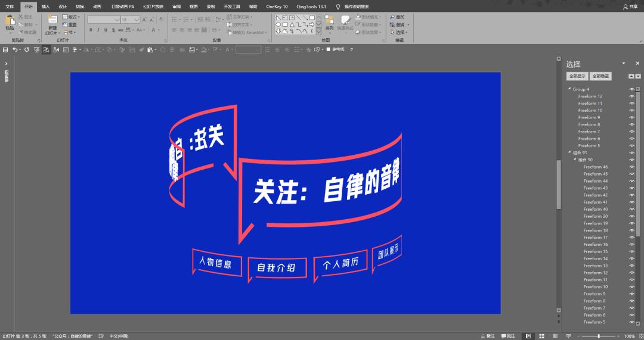Select the oval shape in shapes gallery
Viewport: 644px width, 340px height.
coord(278,24)
